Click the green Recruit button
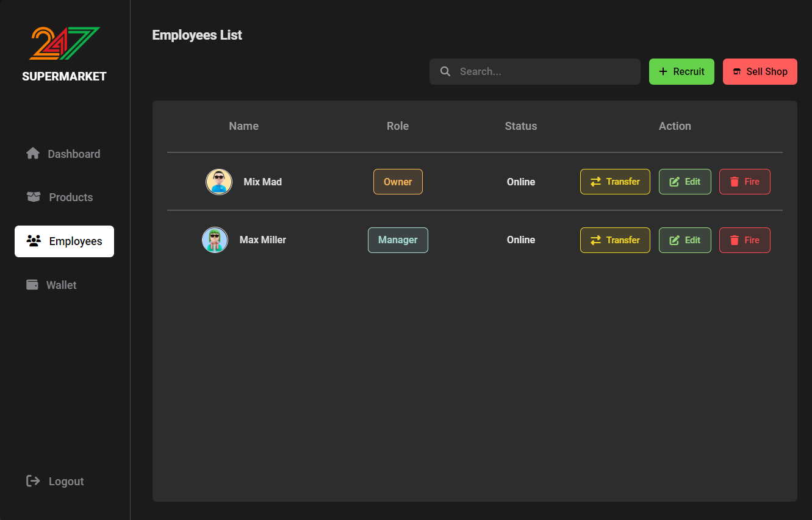The width and height of the screenshot is (812, 520). (681, 71)
